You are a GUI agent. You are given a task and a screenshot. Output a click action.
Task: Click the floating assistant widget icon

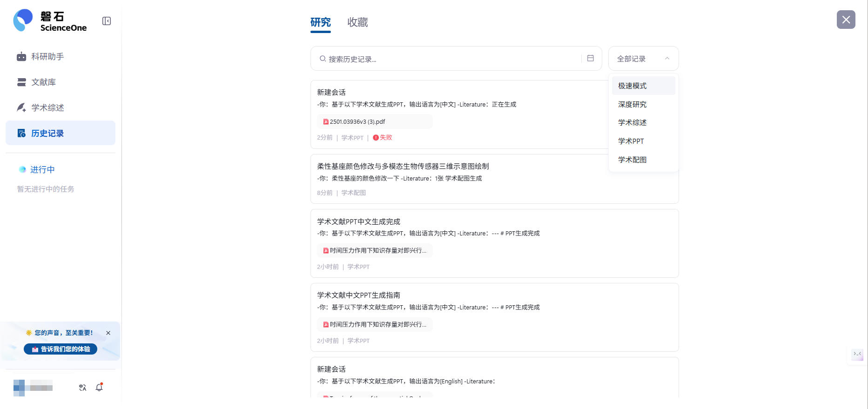[x=857, y=355]
